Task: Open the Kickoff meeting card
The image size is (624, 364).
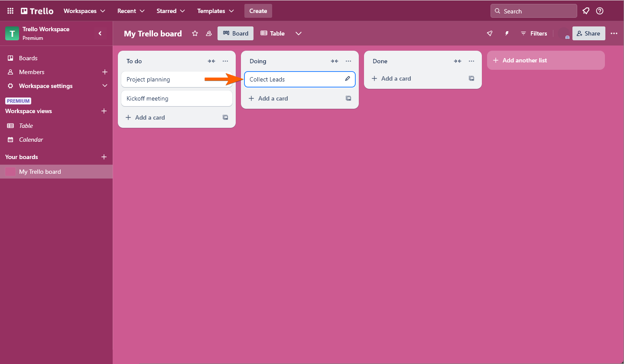Action: pos(177,98)
